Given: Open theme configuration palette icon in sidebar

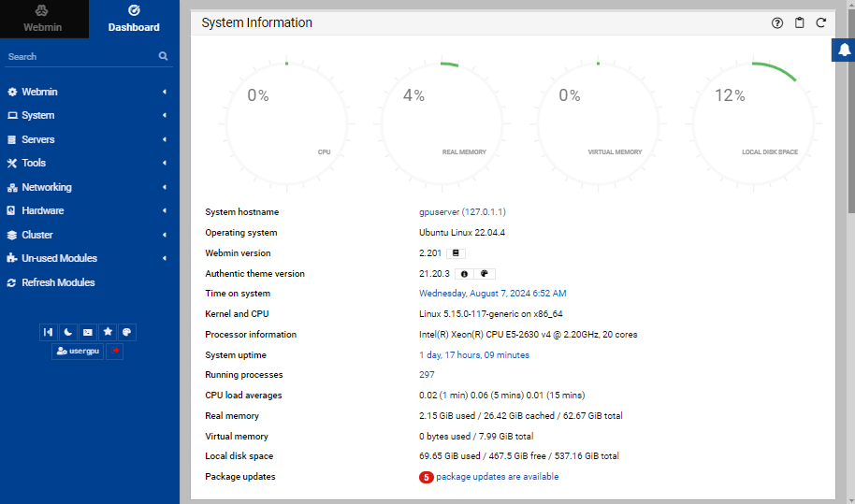Looking at the screenshot, I should [127, 332].
